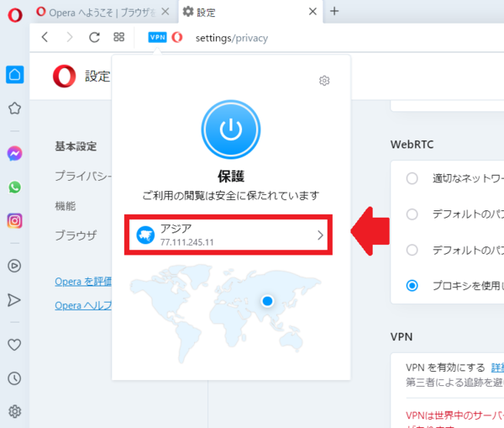Click the VPN badge in address bar
504x428 pixels.
point(157,37)
